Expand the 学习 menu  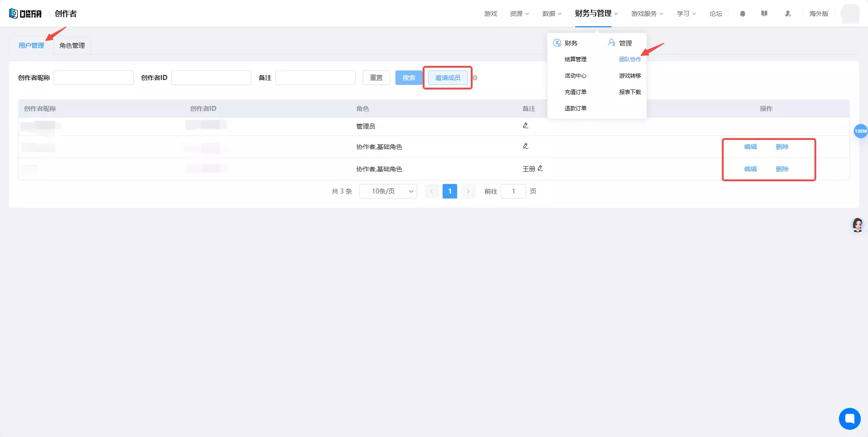pyautogui.click(x=686, y=14)
